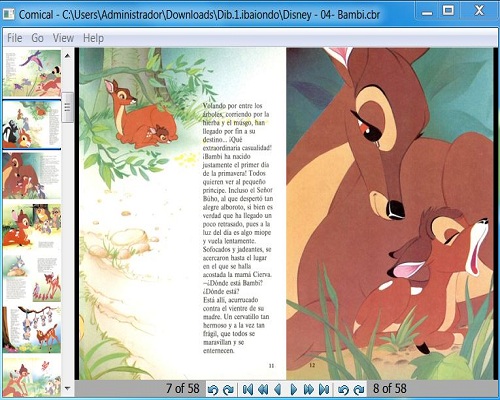The image size is (500, 400).
Task: Click the Comical application icon in title bar
Action: pos(9,14)
